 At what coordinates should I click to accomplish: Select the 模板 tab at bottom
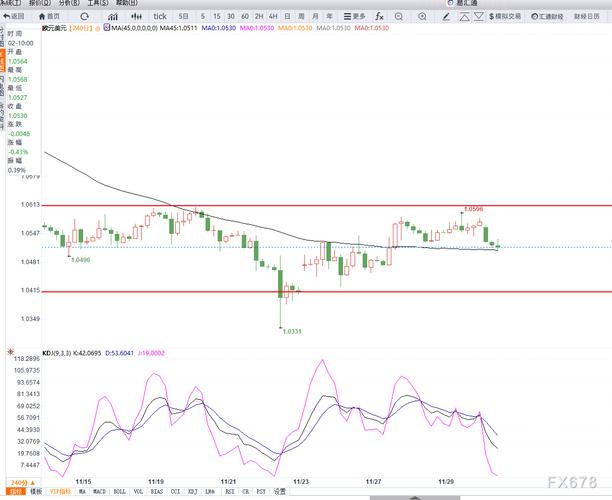point(36,491)
